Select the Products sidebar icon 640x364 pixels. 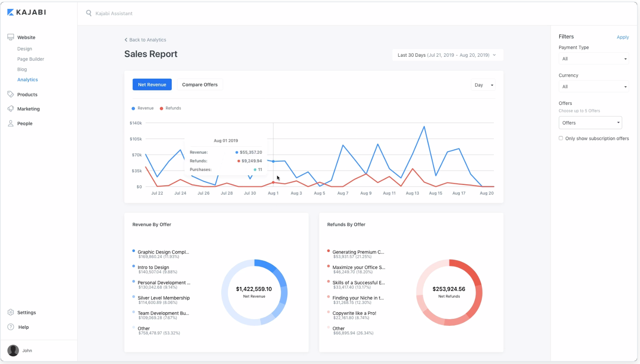click(x=11, y=94)
